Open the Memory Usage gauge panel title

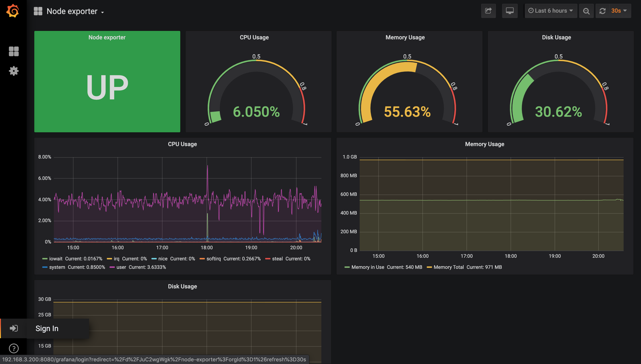coord(405,38)
